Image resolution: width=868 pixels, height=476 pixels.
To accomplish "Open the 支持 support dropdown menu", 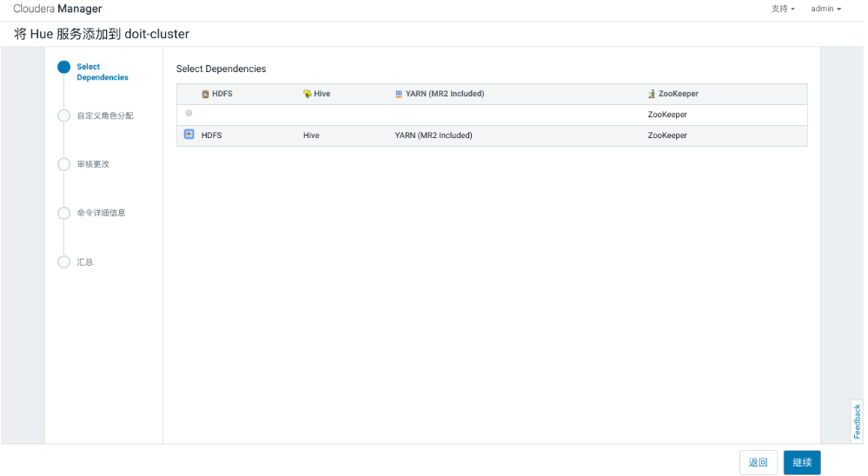I will (x=783, y=9).
